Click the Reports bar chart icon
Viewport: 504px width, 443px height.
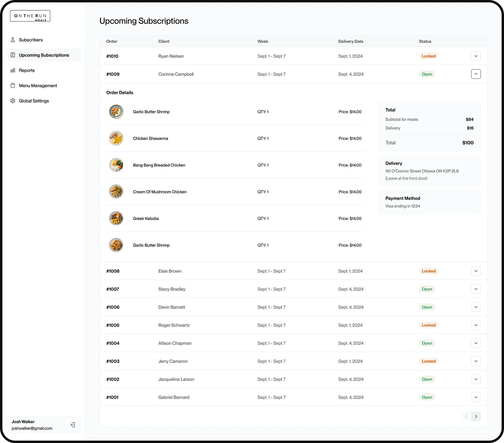click(13, 71)
